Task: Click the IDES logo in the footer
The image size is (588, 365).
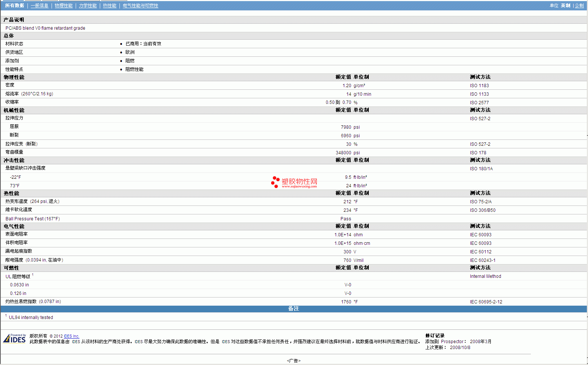Action: [x=14, y=338]
